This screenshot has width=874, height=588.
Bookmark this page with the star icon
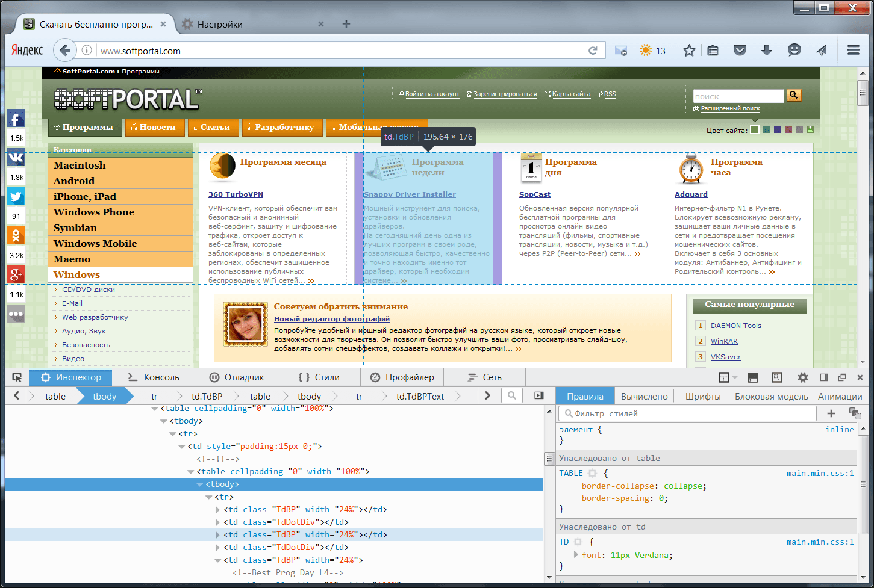689,51
